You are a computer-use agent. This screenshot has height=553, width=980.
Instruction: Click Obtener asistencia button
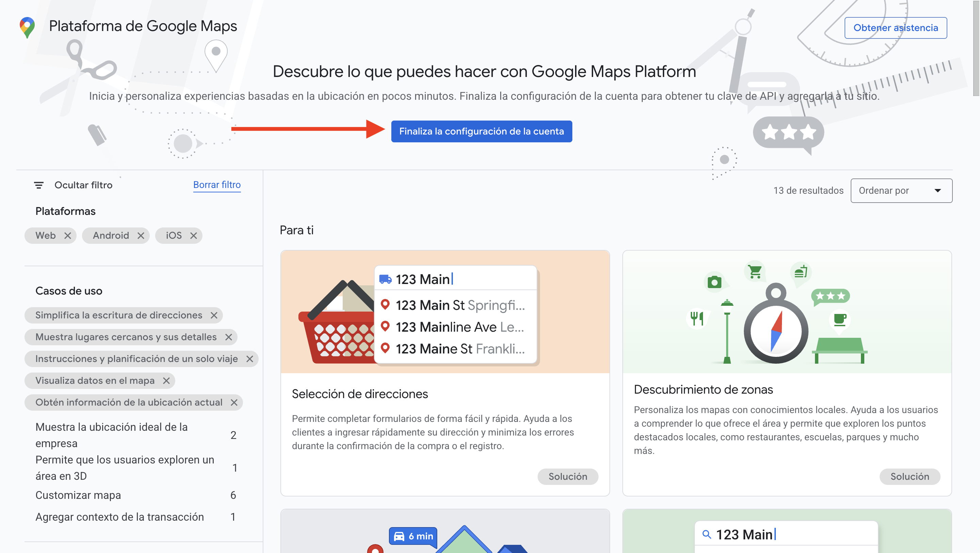pyautogui.click(x=896, y=28)
